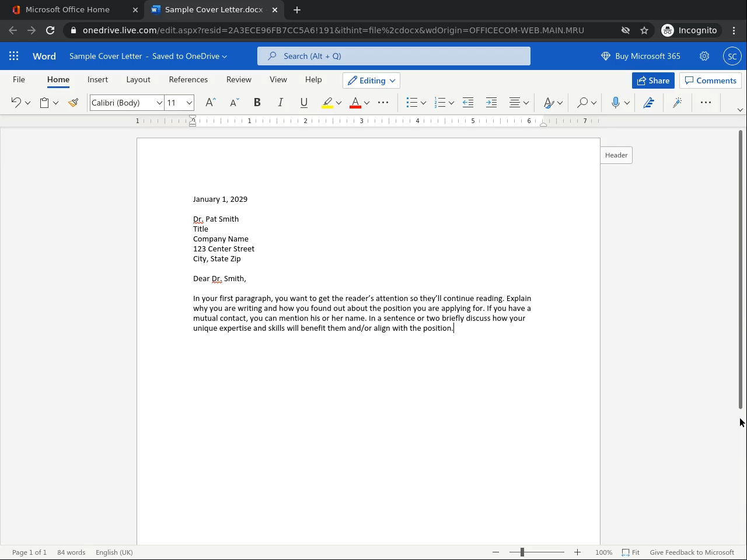
Task: Start Dictate with the microphone icon
Action: tap(615, 103)
